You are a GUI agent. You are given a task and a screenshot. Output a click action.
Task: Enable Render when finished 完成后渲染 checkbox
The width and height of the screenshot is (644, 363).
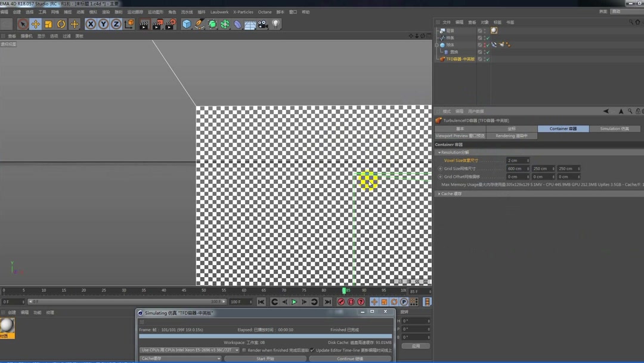(x=243, y=350)
